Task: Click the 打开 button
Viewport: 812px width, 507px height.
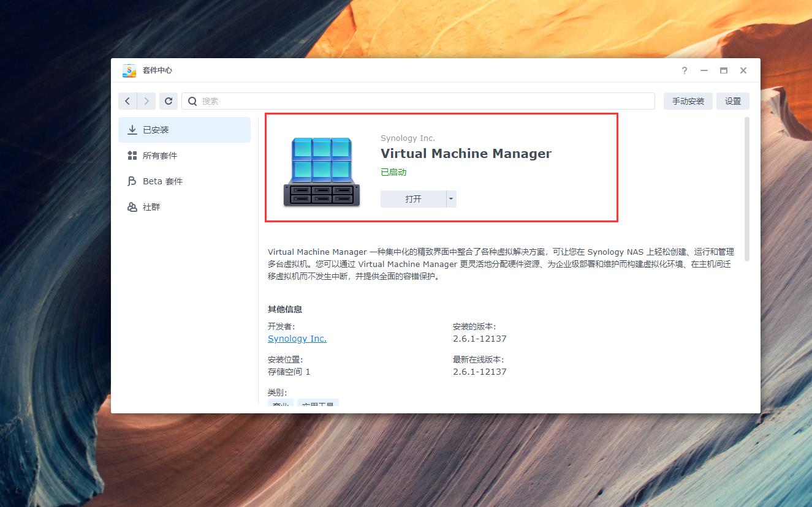Action: point(413,199)
